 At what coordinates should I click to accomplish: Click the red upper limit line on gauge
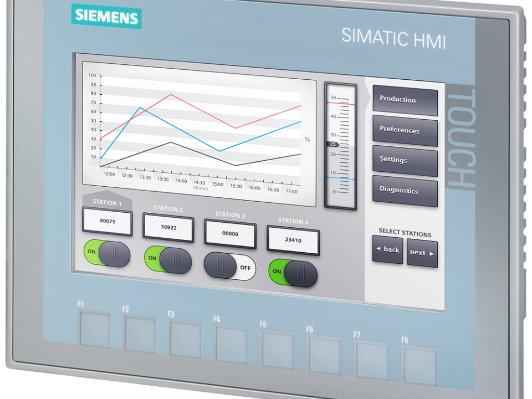340,103
